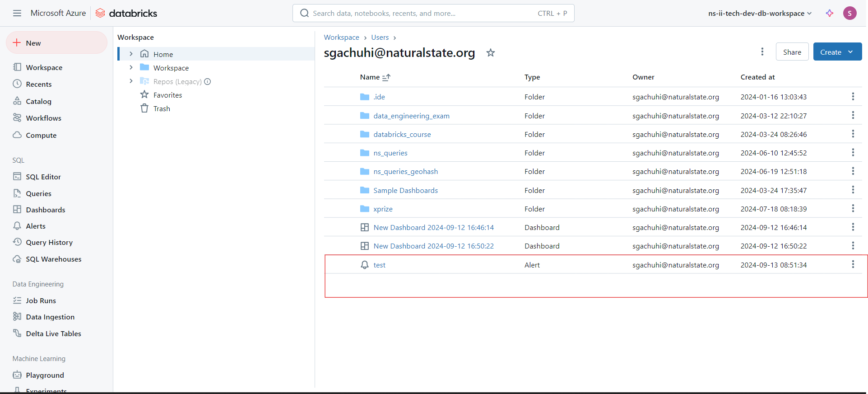Image resolution: width=868 pixels, height=394 pixels.
Task: Open row actions for xprize folder
Action: [x=853, y=208]
